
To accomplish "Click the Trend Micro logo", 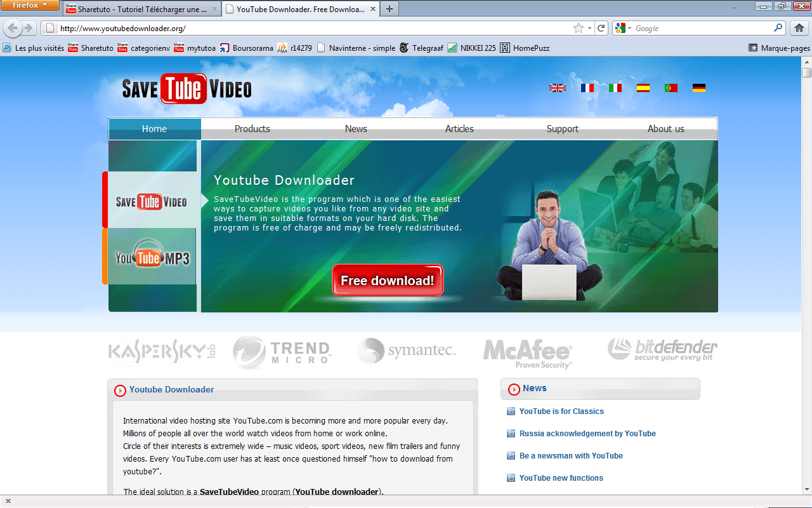I will pyautogui.click(x=282, y=352).
